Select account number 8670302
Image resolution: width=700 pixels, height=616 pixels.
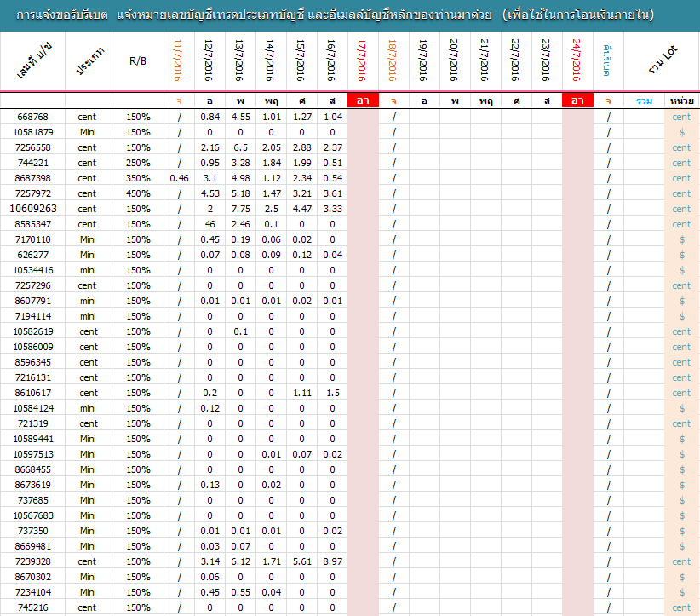32,577
